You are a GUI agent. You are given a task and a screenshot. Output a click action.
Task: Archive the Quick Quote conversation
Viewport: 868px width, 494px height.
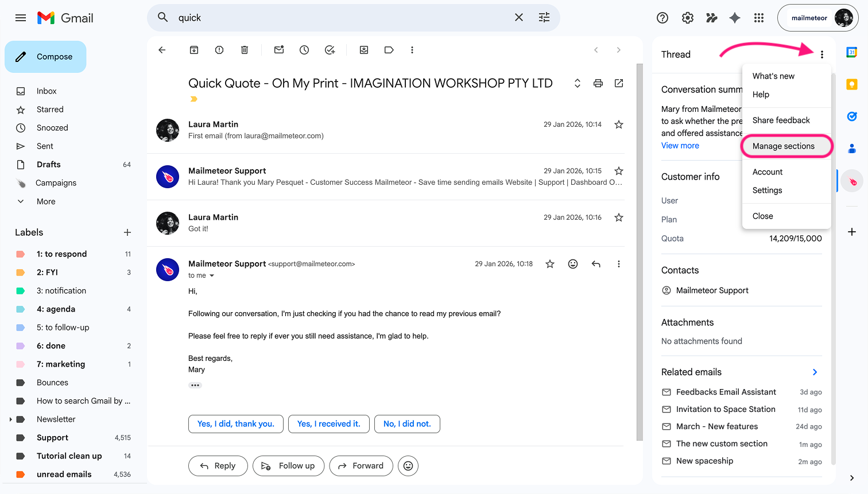tap(193, 50)
